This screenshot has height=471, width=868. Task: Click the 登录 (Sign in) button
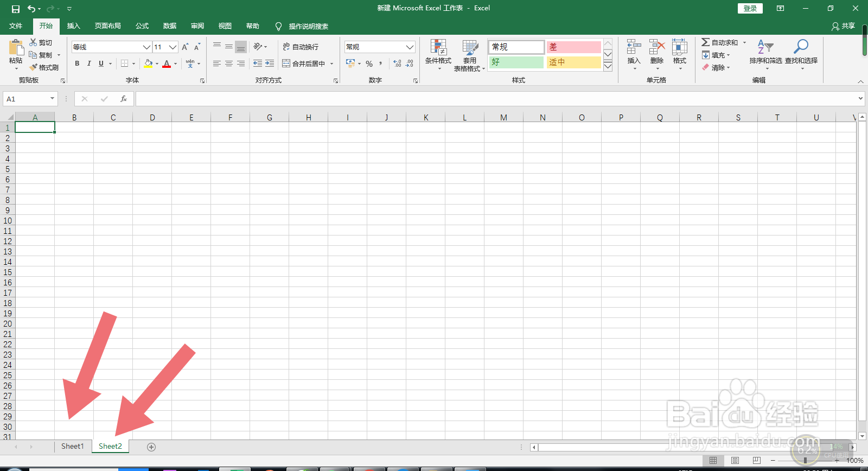[750, 8]
